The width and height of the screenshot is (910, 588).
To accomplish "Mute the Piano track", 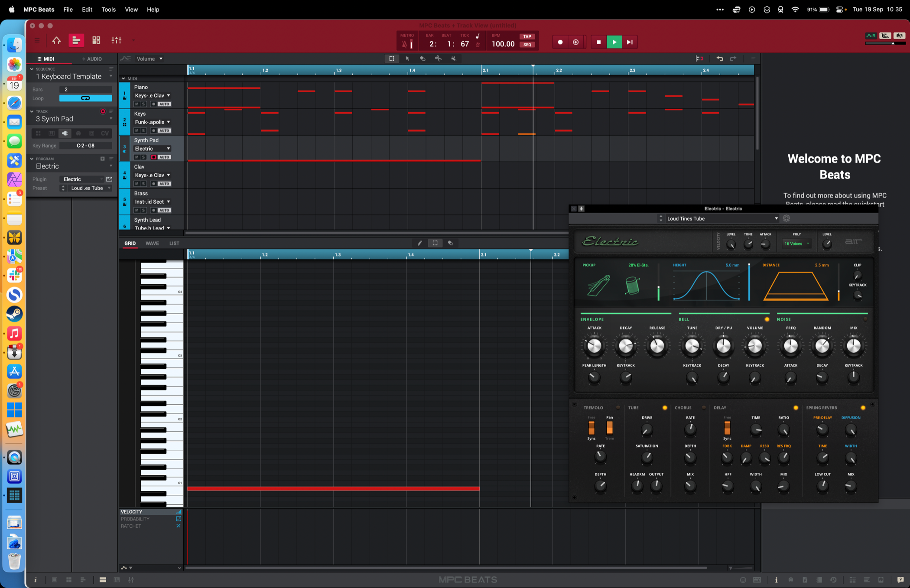I will [x=137, y=104].
